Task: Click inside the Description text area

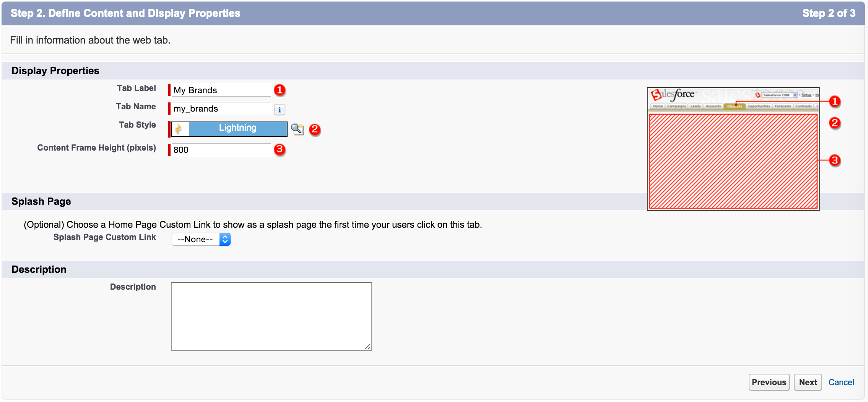Action: tap(271, 316)
